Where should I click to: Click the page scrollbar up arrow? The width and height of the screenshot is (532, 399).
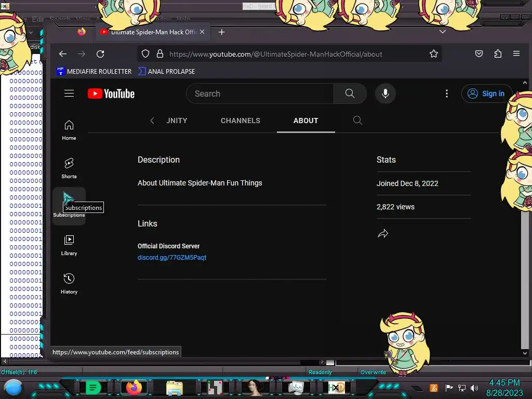(525, 83)
